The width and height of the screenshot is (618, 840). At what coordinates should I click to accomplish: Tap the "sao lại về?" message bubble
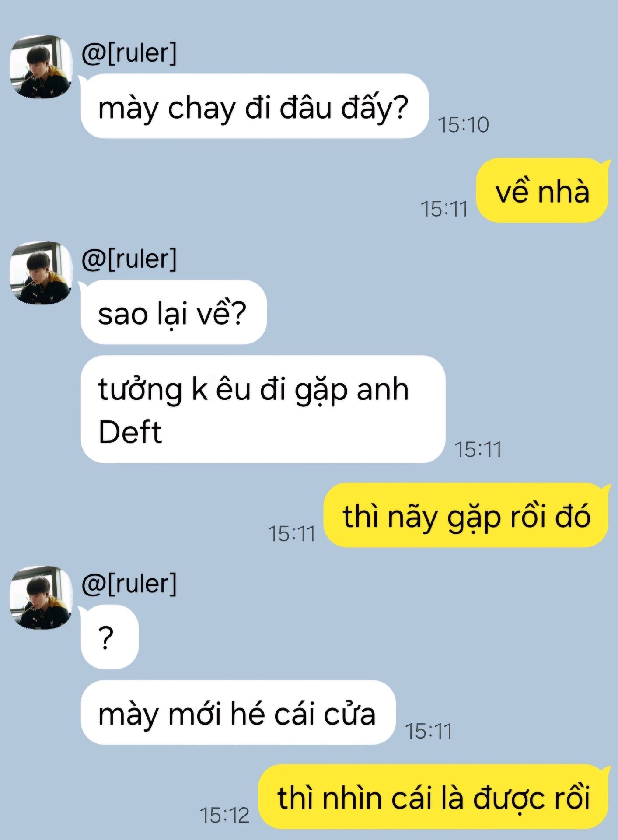[x=174, y=312]
